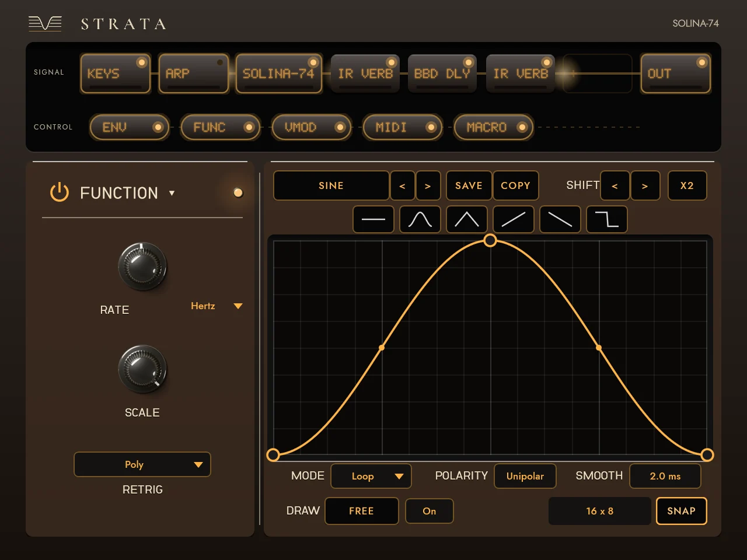Toggle the SOLINA-74 module LED

coord(313,62)
